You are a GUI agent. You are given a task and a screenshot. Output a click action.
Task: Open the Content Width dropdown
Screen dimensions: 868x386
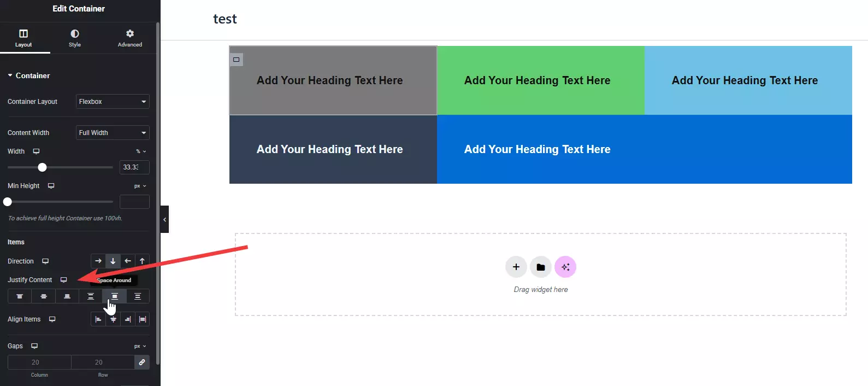tap(113, 133)
